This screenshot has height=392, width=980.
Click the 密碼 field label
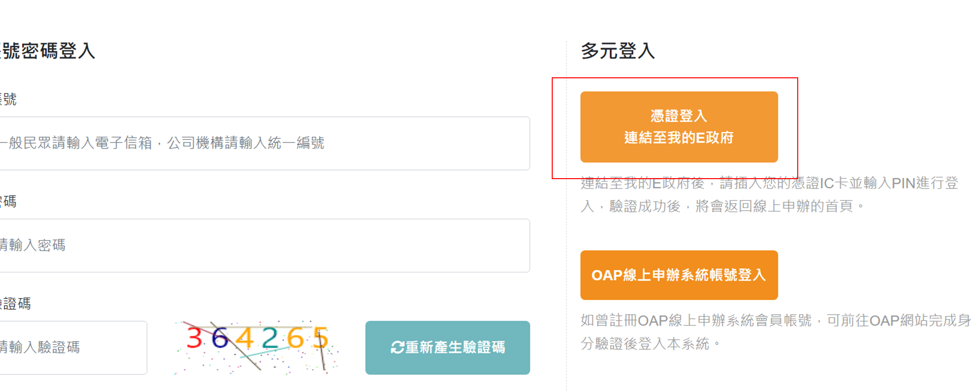8,201
